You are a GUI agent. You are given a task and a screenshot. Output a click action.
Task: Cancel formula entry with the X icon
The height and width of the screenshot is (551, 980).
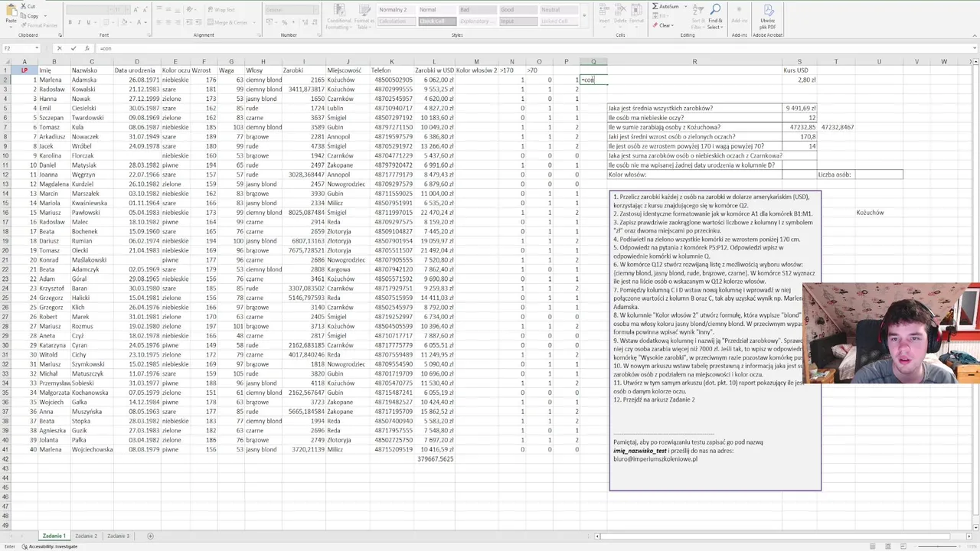tap(59, 48)
